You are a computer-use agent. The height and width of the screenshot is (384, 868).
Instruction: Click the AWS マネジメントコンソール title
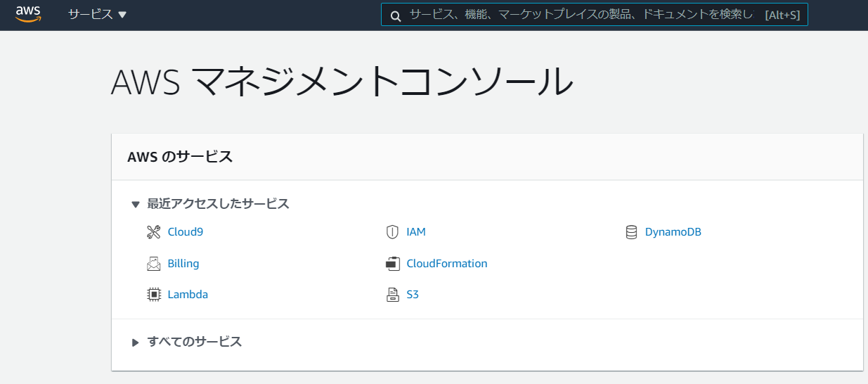click(342, 82)
